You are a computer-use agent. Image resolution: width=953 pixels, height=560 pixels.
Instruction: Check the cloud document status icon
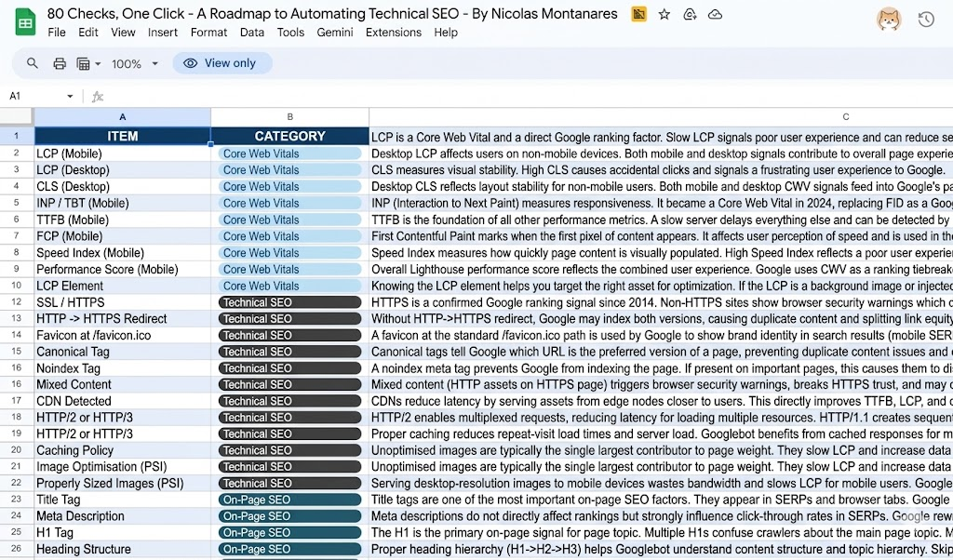(x=716, y=14)
